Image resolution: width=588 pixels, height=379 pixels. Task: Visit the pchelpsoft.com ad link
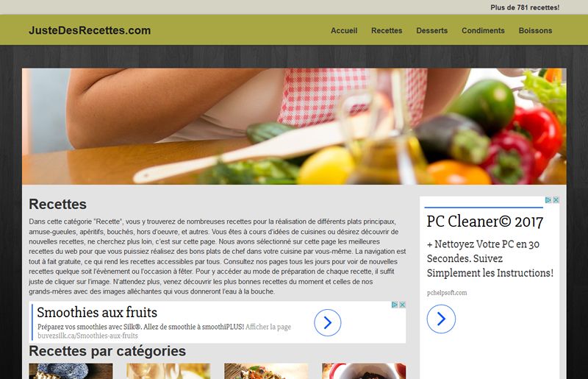point(447,293)
